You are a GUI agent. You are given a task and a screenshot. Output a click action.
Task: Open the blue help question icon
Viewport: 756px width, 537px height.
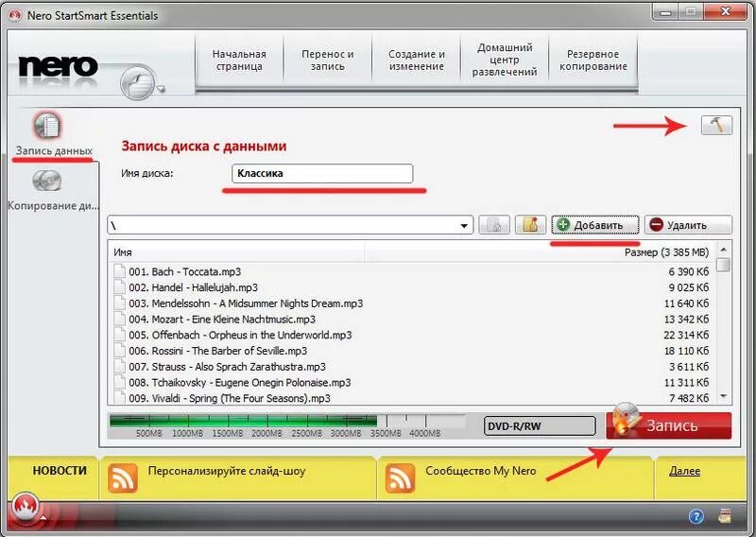[x=696, y=517]
